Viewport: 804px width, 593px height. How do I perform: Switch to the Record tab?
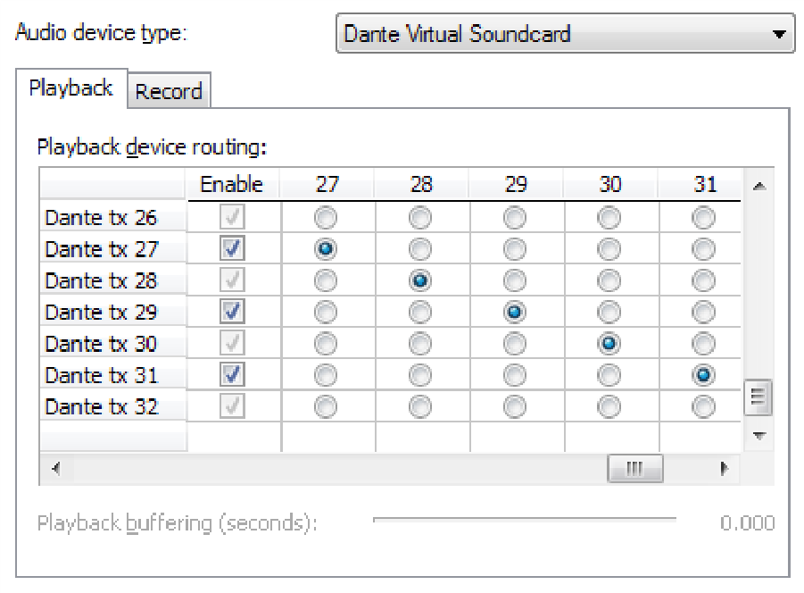point(169,91)
